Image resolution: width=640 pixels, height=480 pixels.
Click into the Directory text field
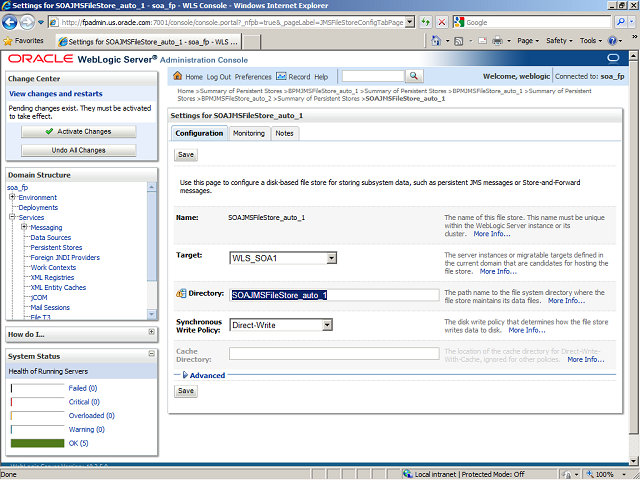[x=334, y=295]
